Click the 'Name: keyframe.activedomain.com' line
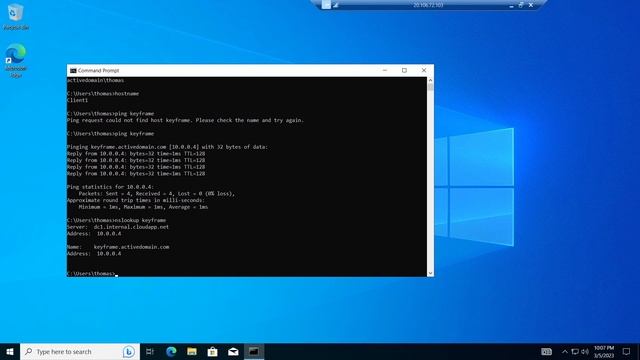The image size is (640, 360). click(118, 247)
